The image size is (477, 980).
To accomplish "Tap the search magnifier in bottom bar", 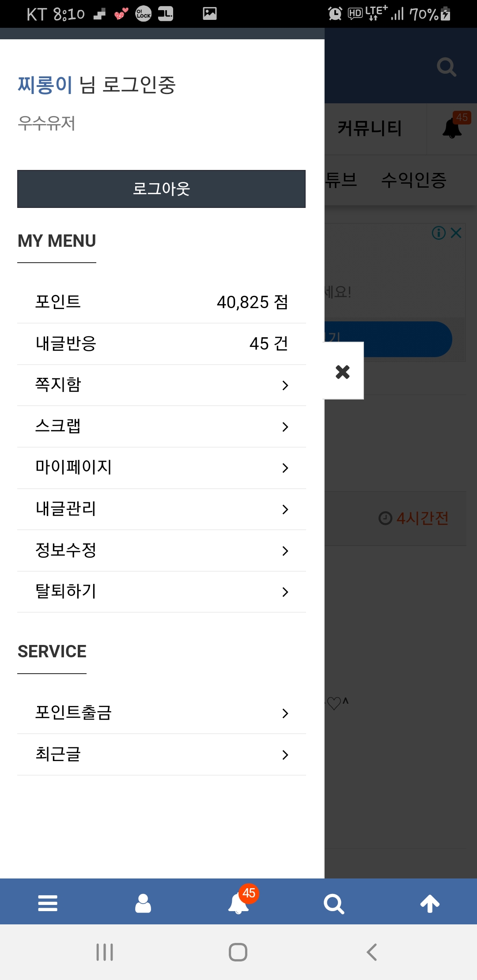I will [334, 904].
